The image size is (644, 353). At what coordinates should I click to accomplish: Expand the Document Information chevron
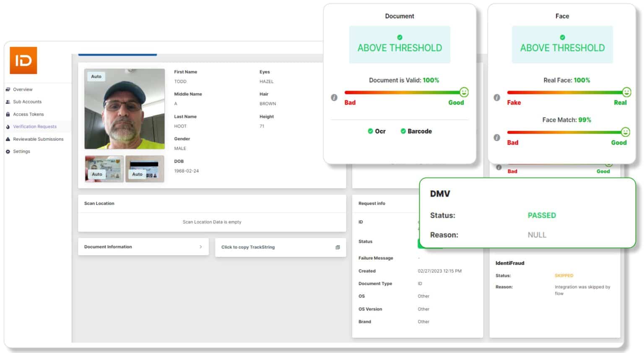[201, 246]
